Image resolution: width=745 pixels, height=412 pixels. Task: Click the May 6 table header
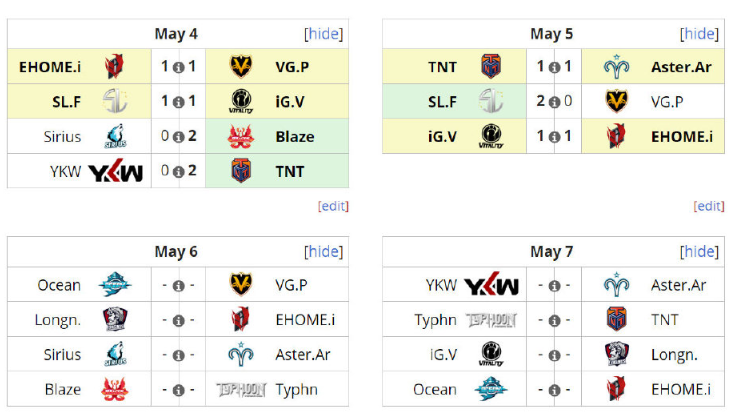(x=176, y=251)
